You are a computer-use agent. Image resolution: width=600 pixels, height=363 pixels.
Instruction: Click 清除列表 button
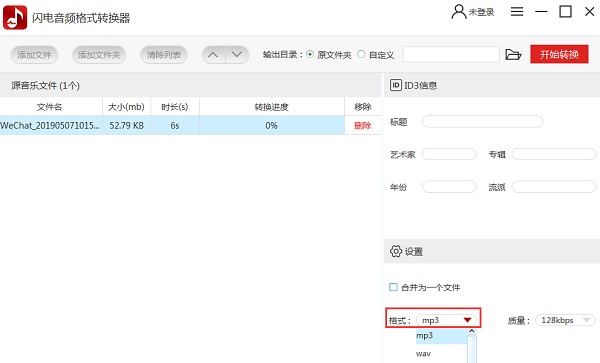pos(164,55)
